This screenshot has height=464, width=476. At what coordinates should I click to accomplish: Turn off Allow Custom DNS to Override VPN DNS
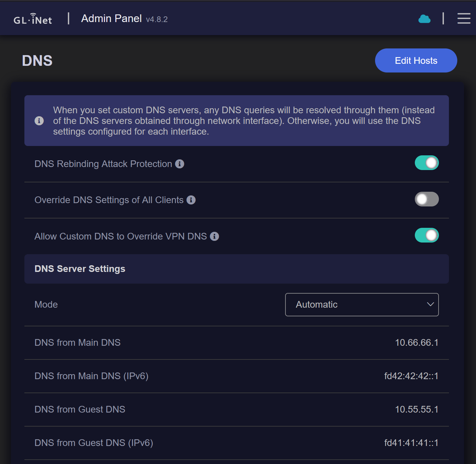[427, 235]
